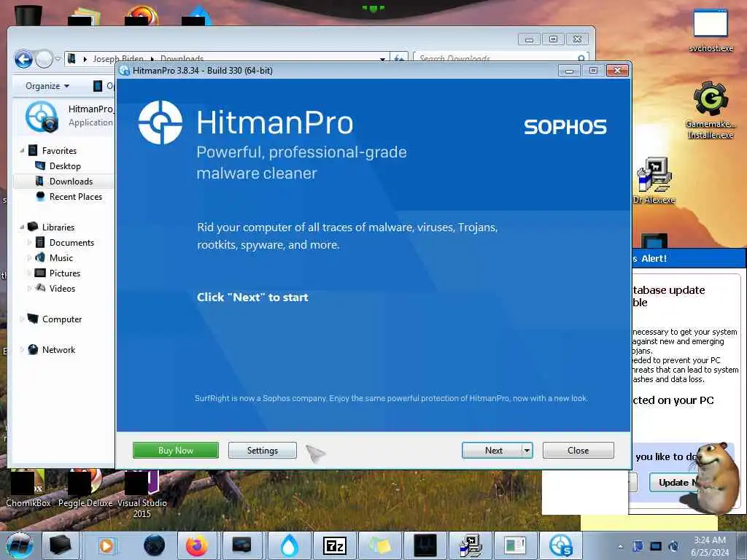Collapse the Libraries tree arrow
Screen dimensions: 747x560
tap(22, 227)
